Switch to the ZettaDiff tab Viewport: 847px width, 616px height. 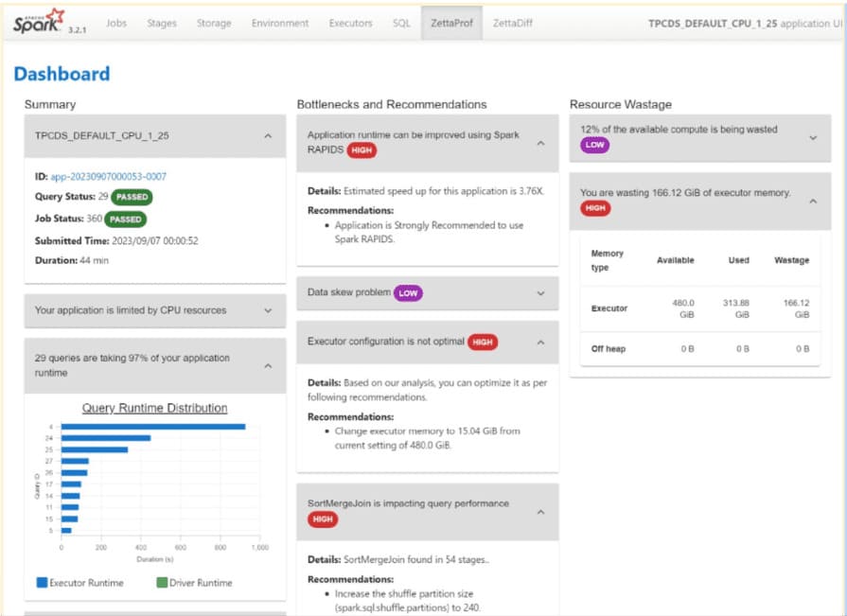(513, 24)
